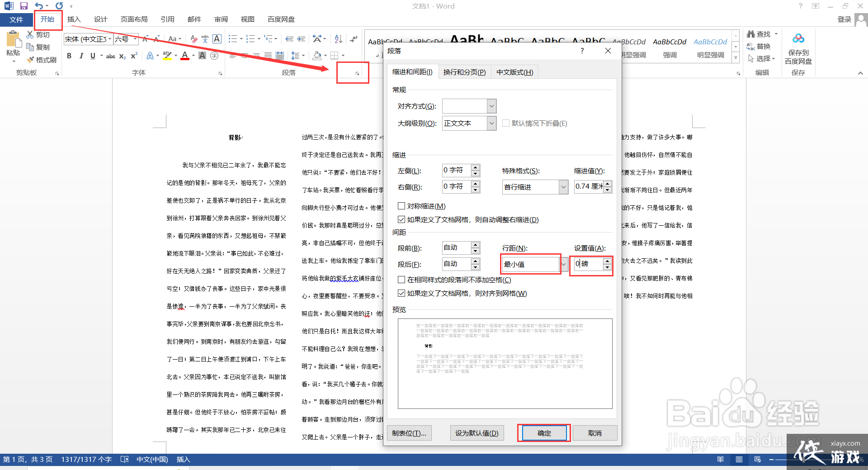Click the 确定 OK button
Screen dimensions: 868x470
544,433
